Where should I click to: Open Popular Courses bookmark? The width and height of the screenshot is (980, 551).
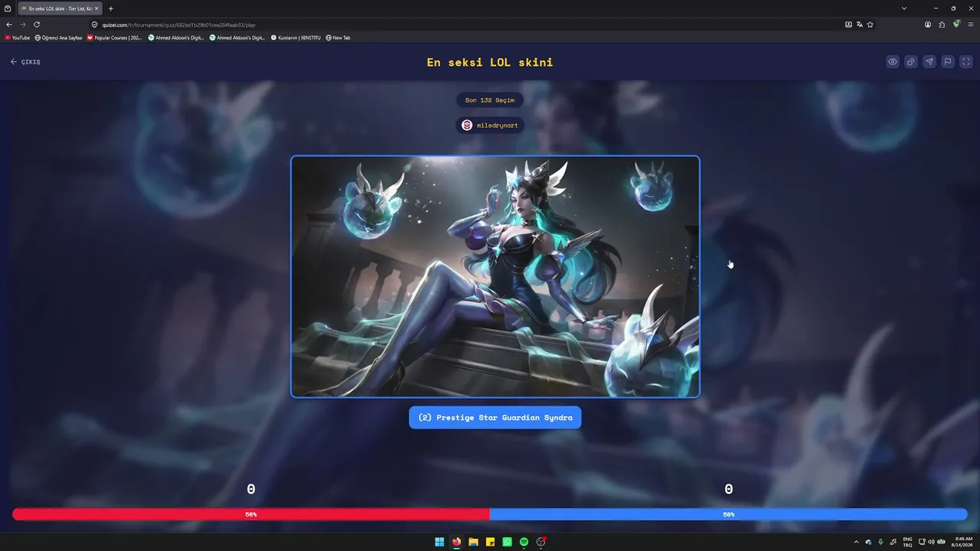115,37
